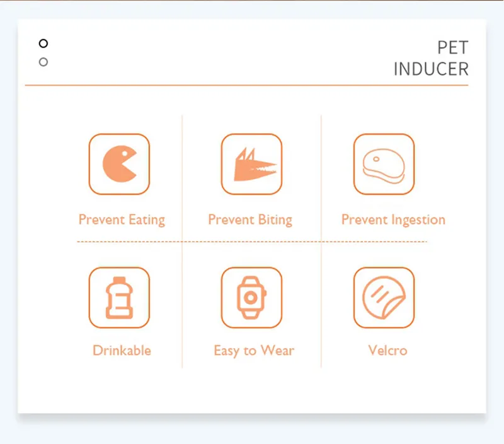Open the "Prevent Ingestion" label

393,220
